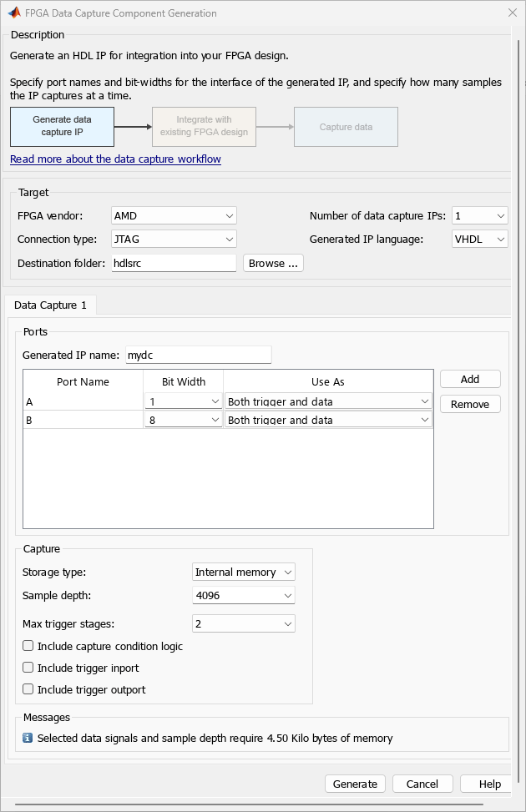Click the MATLAB logo icon in title bar
The height and width of the screenshot is (812, 526).
coord(14,13)
